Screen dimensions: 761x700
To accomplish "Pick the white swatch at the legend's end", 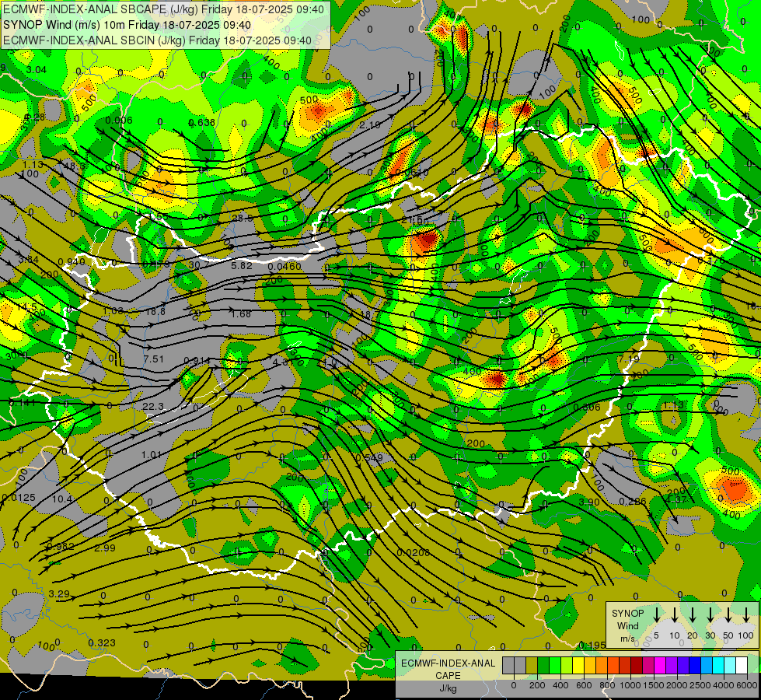I will coord(742,666).
